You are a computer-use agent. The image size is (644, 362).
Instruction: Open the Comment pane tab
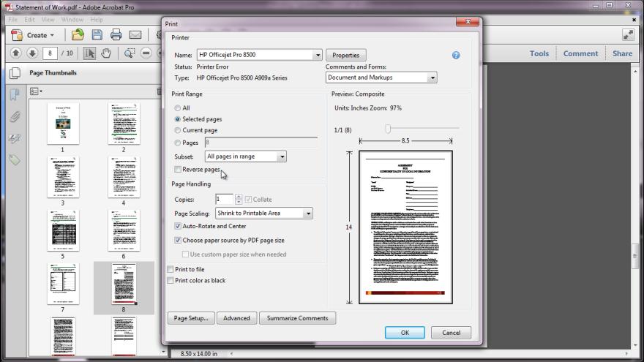tap(580, 53)
